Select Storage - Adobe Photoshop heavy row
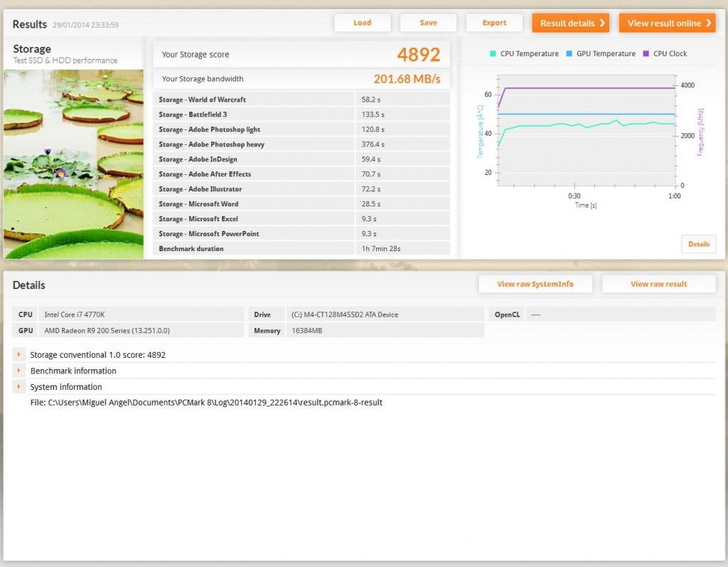728x567 pixels. click(301, 144)
